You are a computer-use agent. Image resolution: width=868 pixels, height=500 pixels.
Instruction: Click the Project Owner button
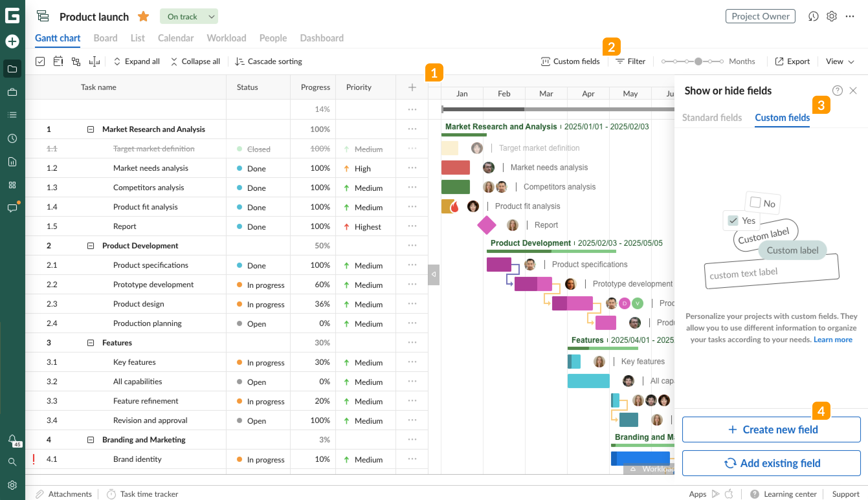[760, 16]
